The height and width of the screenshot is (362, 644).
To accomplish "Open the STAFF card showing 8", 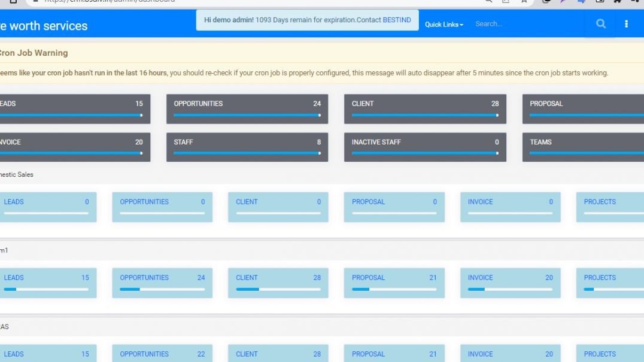I will [247, 147].
